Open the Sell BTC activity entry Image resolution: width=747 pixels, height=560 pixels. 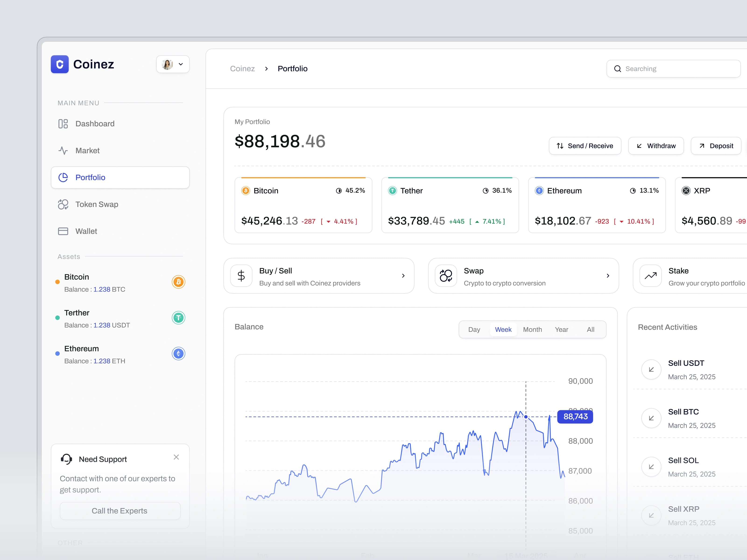(690, 418)
